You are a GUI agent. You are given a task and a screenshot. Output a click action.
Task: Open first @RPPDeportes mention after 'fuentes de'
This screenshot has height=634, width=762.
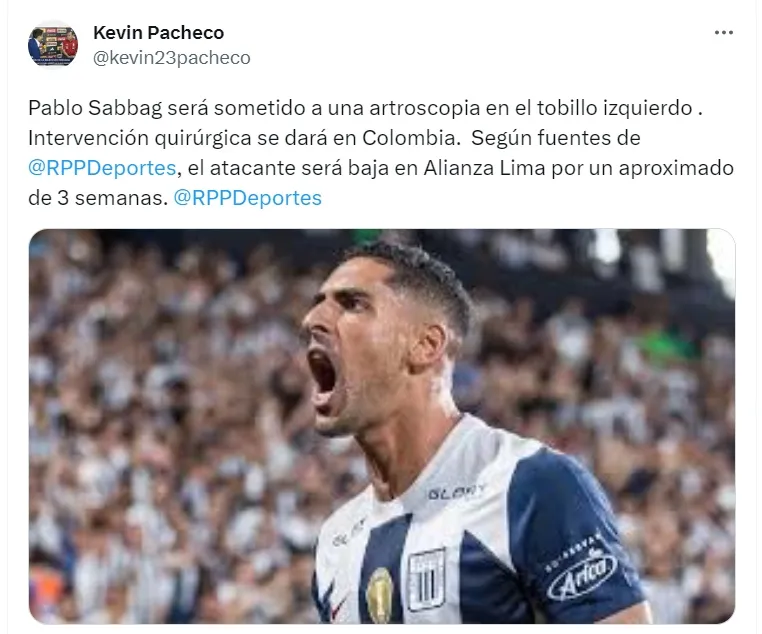102,168
